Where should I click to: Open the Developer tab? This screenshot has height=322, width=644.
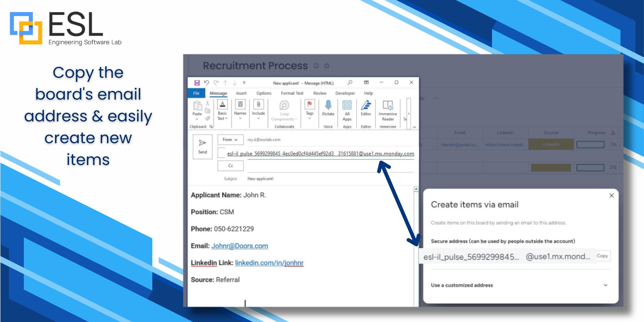pyautogui.click(x=345, y=93)
